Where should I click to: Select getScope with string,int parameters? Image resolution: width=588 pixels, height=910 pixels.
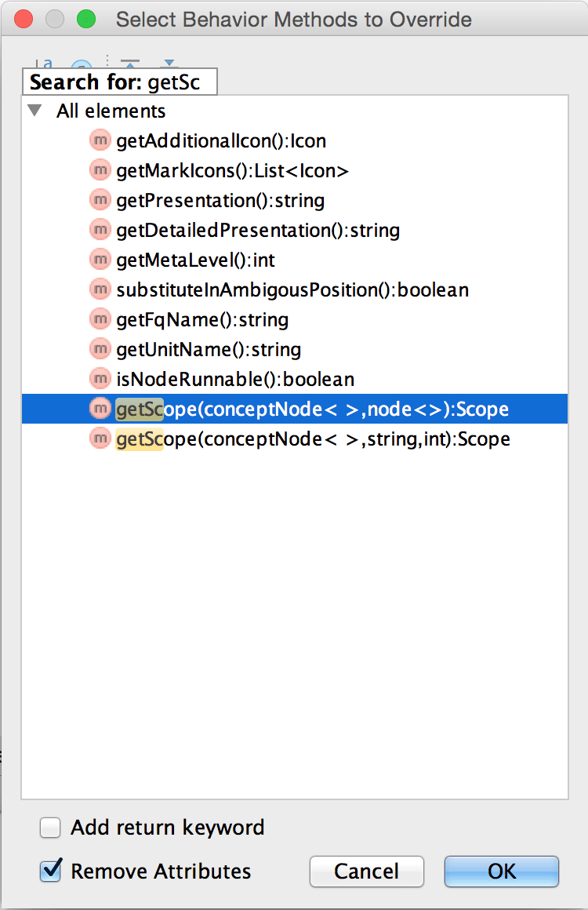(x=313, y=439)
